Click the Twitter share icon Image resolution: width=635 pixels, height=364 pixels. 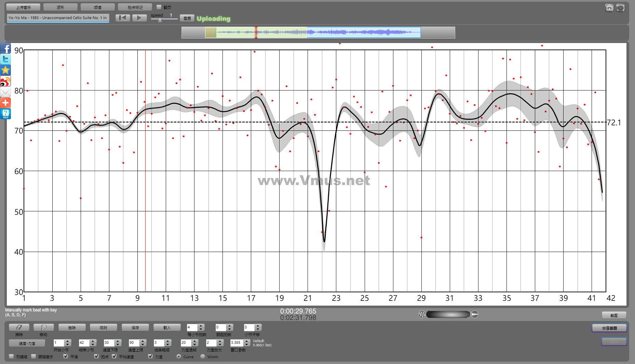pos(5,59)
